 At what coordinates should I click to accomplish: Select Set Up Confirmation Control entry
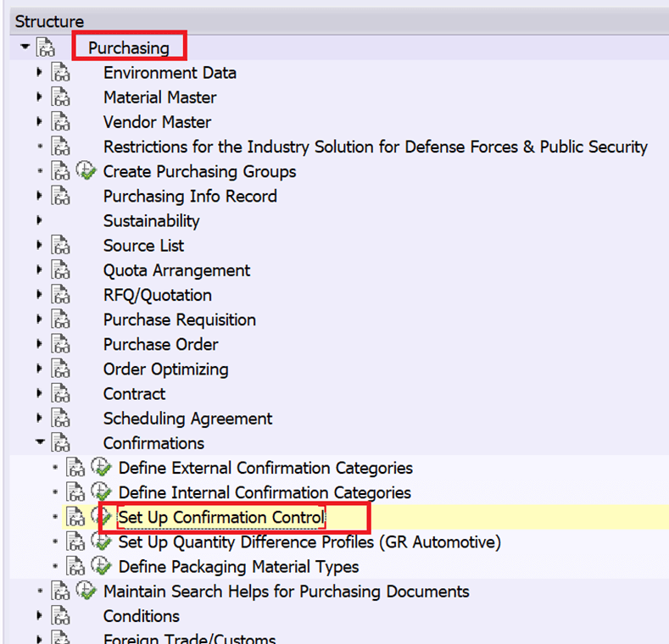point(220,517)
